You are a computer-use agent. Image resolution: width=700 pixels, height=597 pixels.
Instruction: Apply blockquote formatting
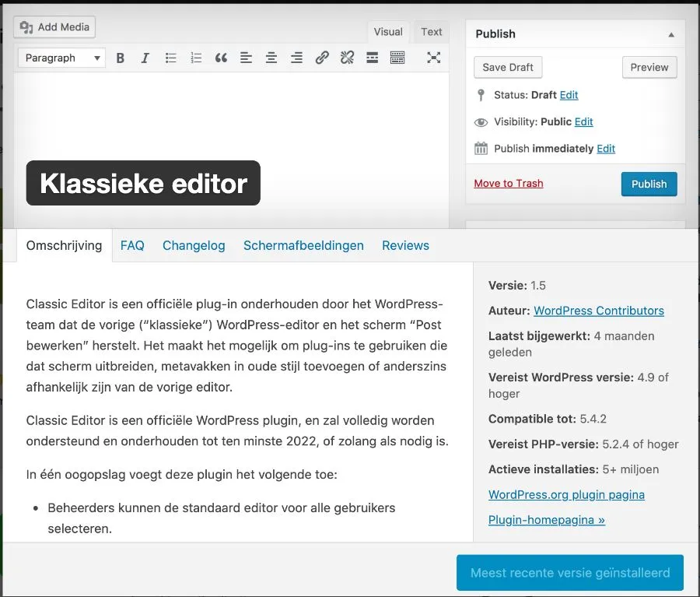pyautogui.click(x=221, y=58)
